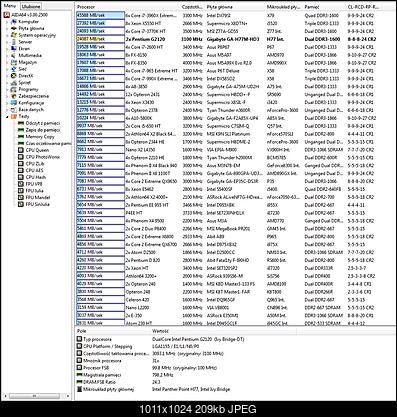The image size is (397, 417).
Task: Select the FPU Julia test
Action: 35,191
